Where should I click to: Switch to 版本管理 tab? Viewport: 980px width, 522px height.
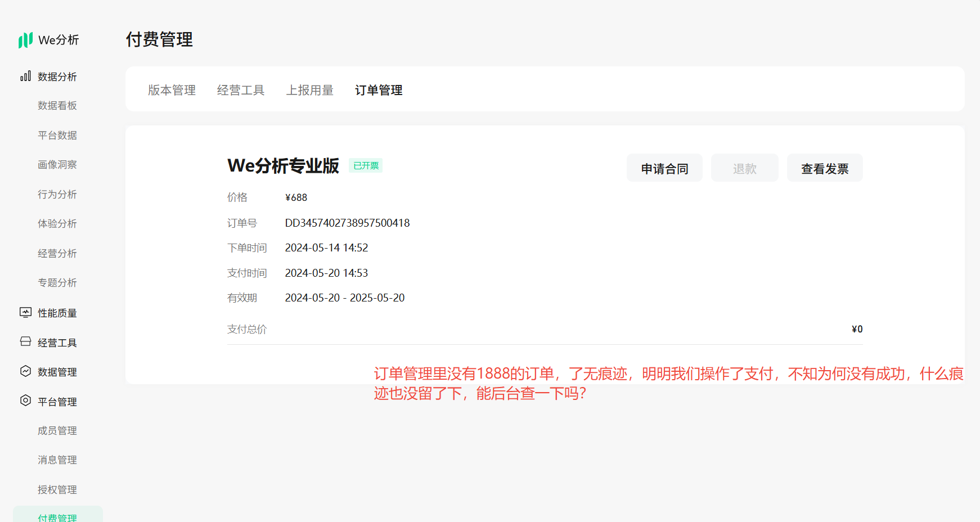(172, 90)
